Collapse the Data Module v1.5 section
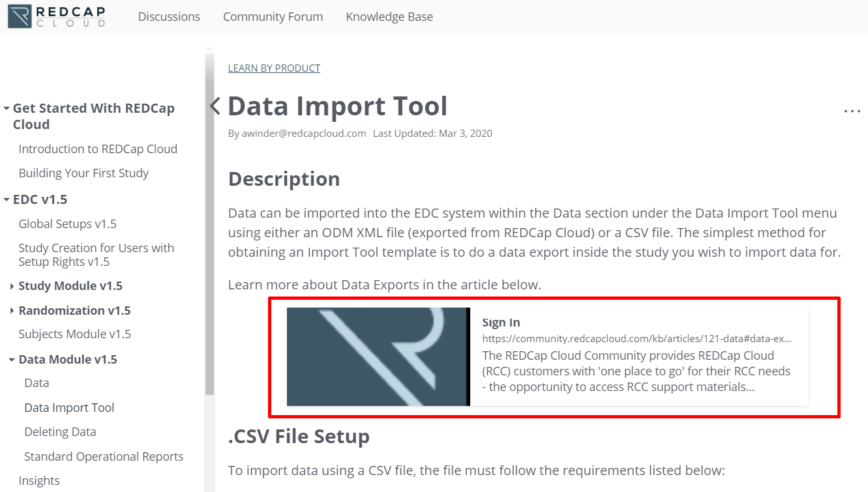This screenshot has height=492, width=868. click(12, 360)
